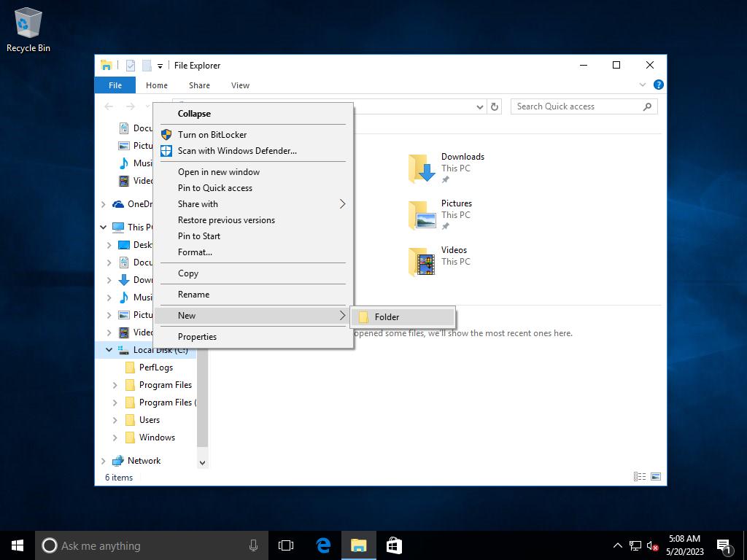
Task: Click the Search Quick access field
Action: (x=576, y=106)
